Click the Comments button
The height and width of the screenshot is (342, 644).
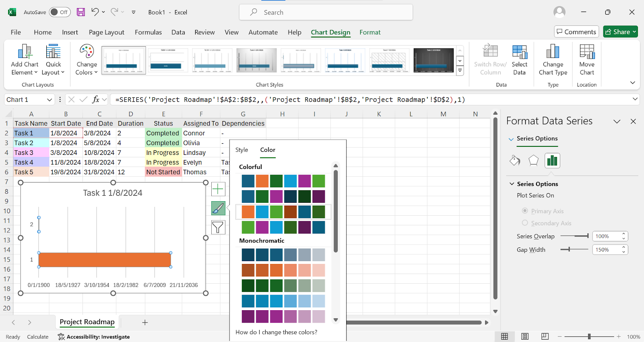pos(576,32)
